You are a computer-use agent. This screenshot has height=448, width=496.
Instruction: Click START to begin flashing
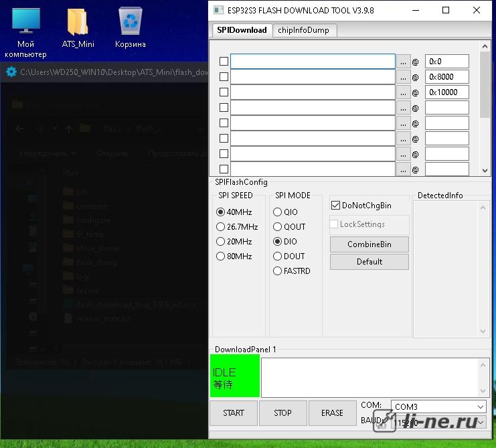tap(234, 413)
